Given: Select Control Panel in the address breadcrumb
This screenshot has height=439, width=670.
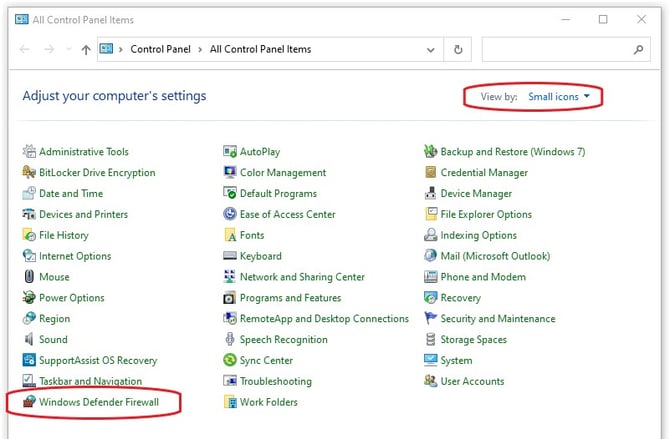Looking at the screenshot, I should tap(159, 49).
